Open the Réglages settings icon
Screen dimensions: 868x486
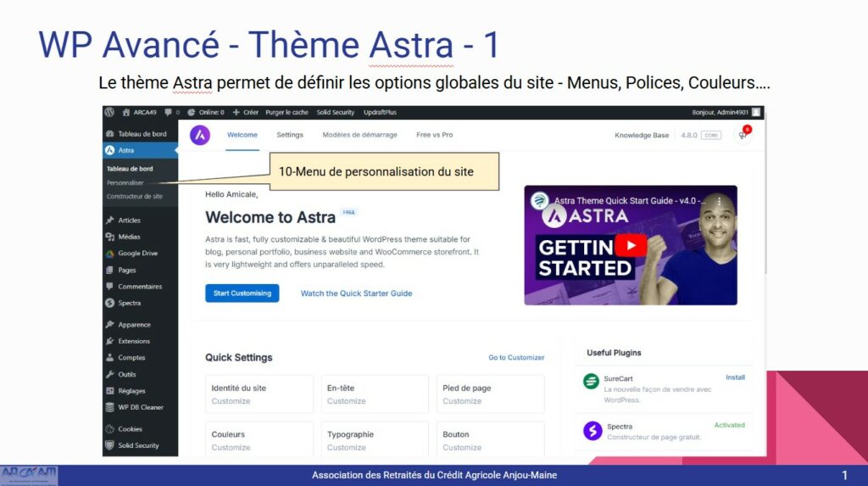tap(109, 391)
